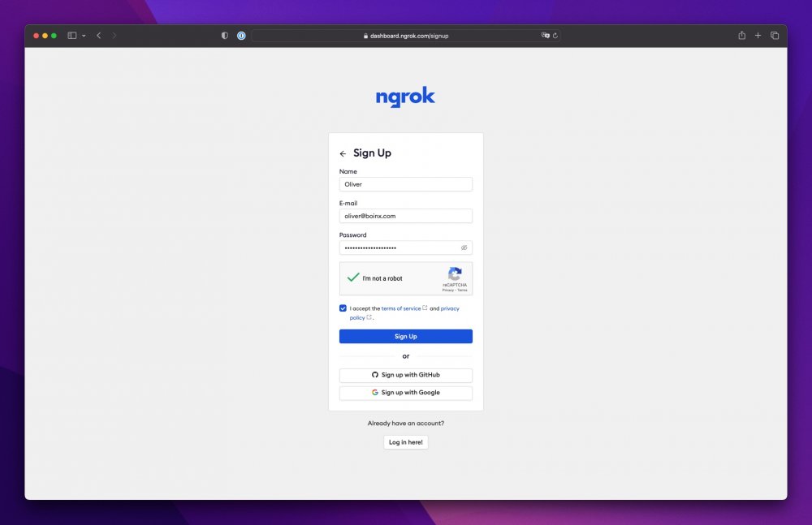The image size is (812, 525).
Task: Click the back arrow beside Sign Up heading
Action: (343, 154)
